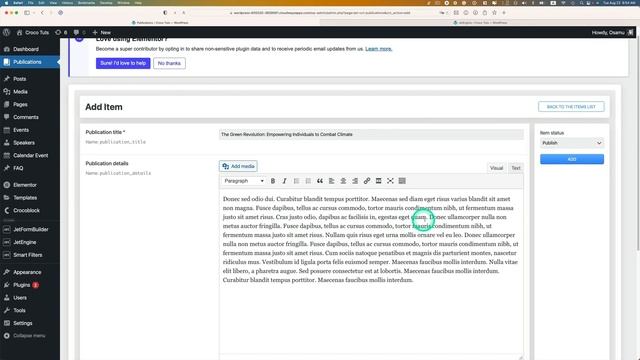Open the Howdy, Osamu account menu
Viewport: 640px width, 360px height.
click(612, 32)
